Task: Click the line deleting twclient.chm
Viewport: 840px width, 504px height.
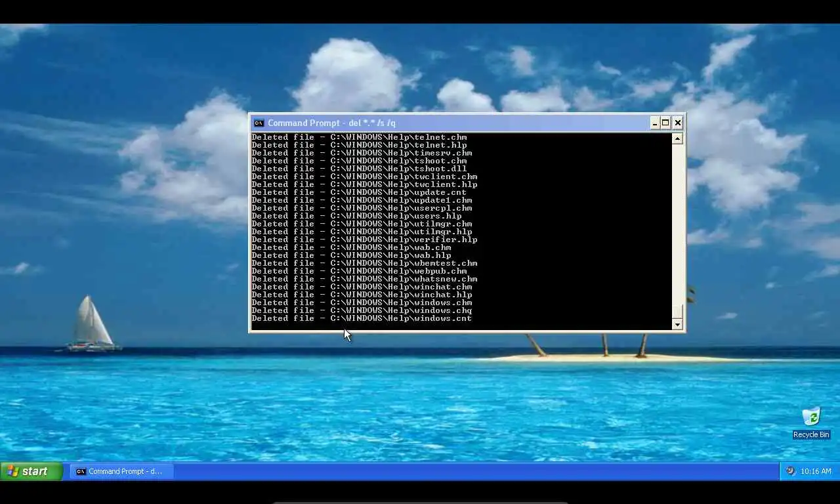Action: pyautogui.click(x=364, y=177)
